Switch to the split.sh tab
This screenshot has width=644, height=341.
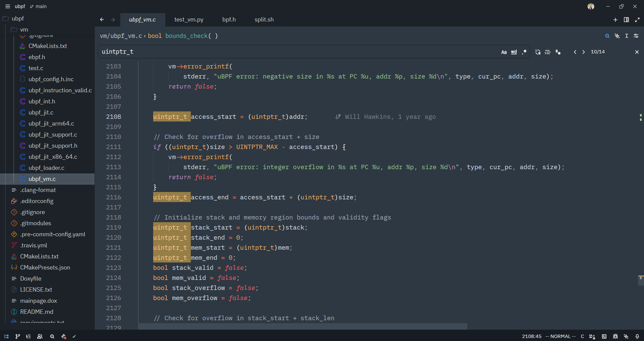coord(264,20)
